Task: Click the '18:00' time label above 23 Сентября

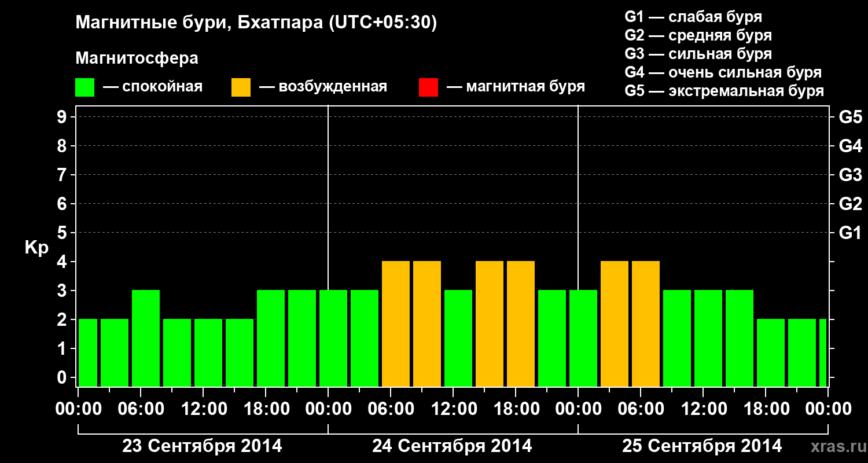Action: (x=266, y=409)
